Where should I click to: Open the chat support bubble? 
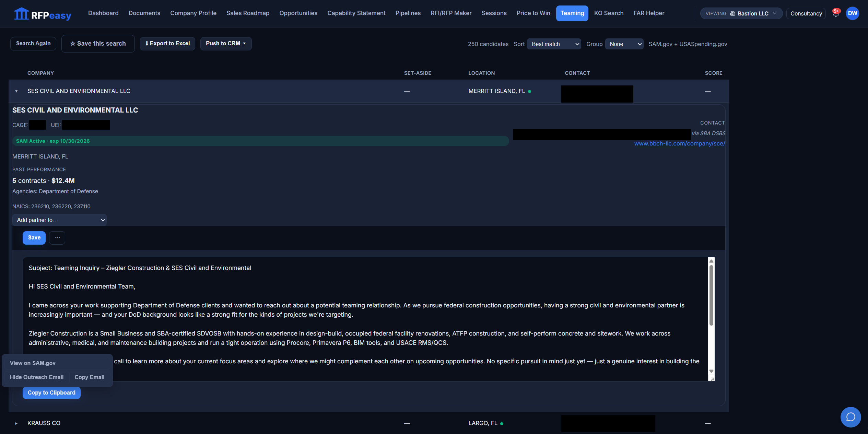tap(851, 417)
